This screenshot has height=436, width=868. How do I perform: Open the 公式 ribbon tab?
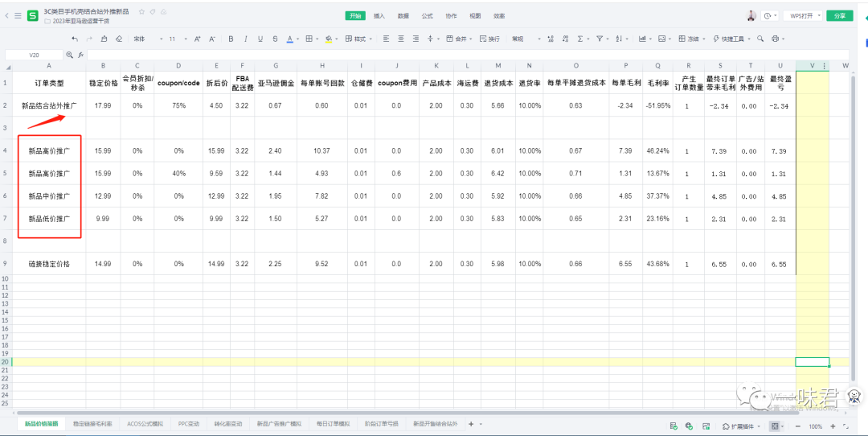(427, 15)
